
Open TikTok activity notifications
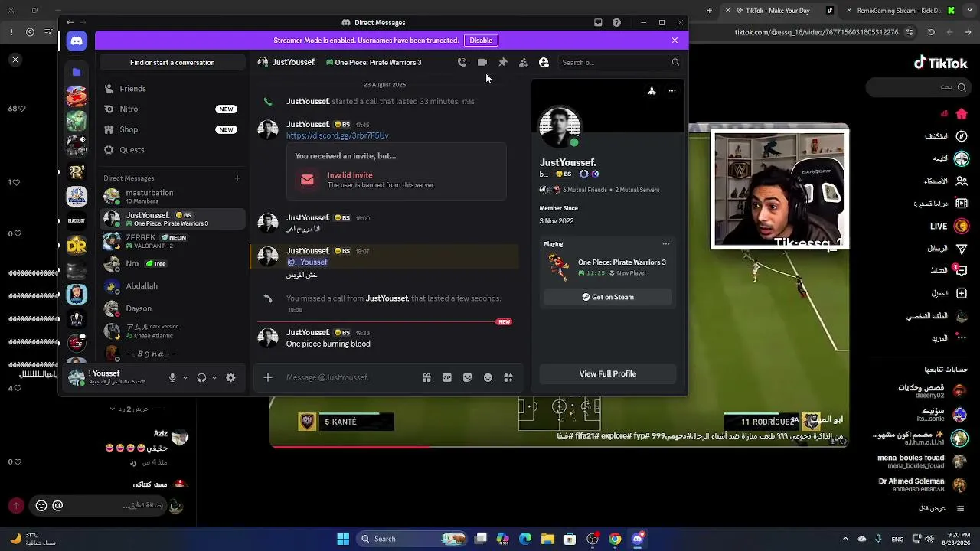click(950, 271)
